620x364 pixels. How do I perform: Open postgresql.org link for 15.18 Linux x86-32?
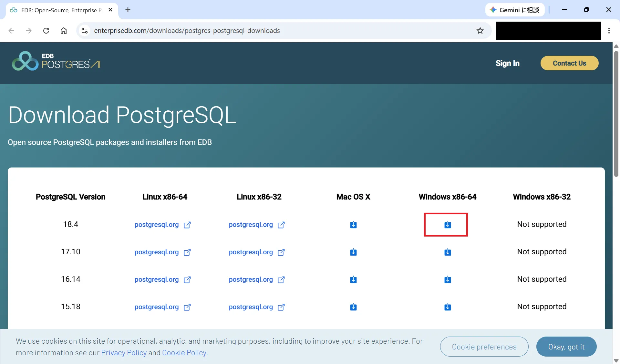[257, 307]
